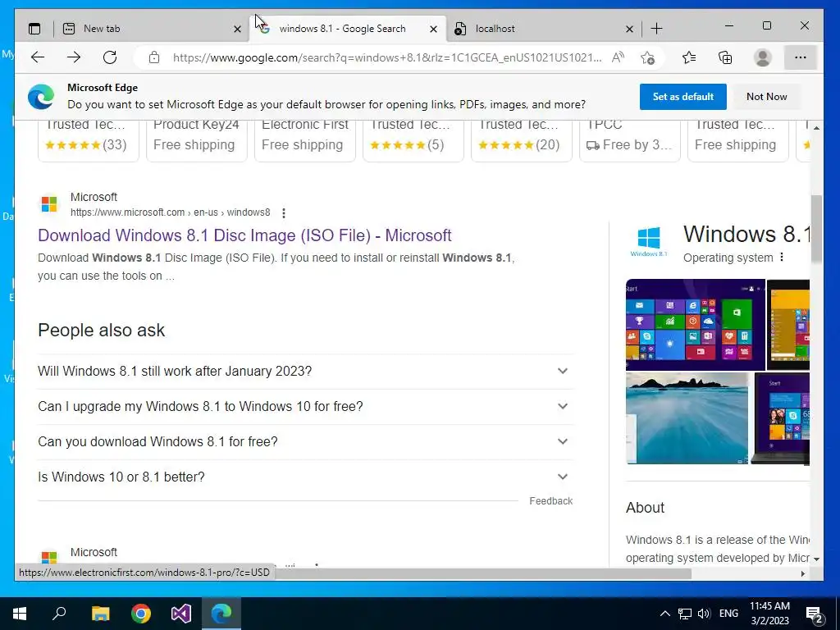The height and width of the screenshot is (630, 840).
Task: Open Visual Studio from taskbar
Action: pos(181,614)
